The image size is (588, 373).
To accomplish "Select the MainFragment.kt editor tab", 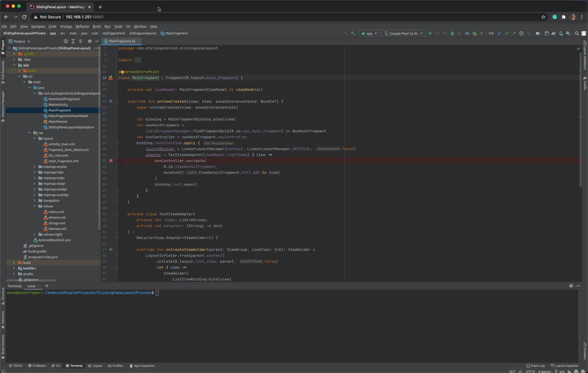I will point(121,41).
